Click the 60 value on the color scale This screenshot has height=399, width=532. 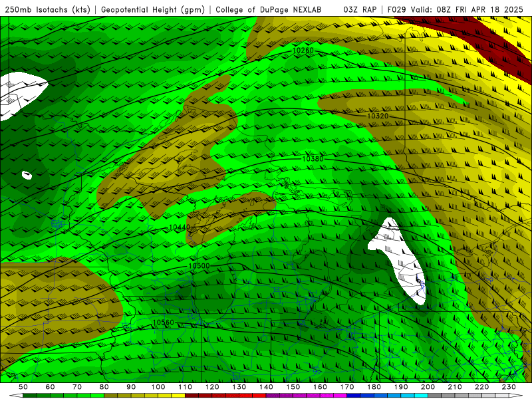(x=51, y=387)
